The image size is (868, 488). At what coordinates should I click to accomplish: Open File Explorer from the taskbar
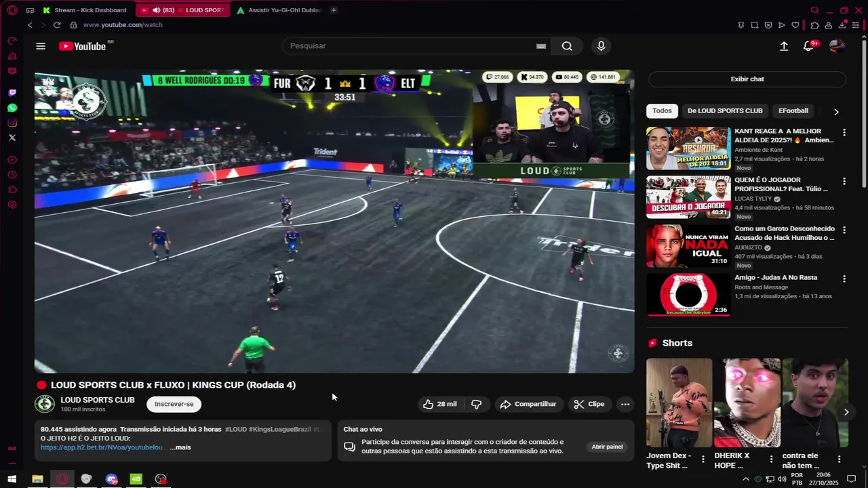(x=37, y=479)
